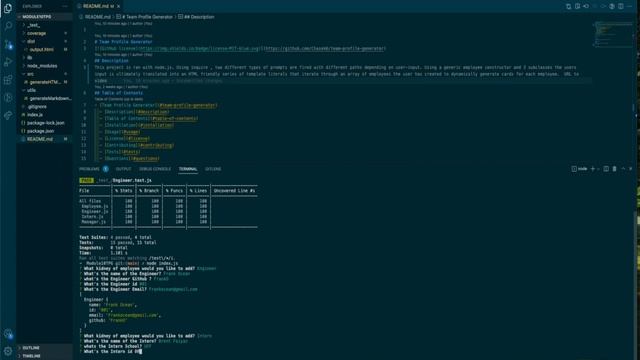Follow the #description link in table of contents

[x=153, y=112]
